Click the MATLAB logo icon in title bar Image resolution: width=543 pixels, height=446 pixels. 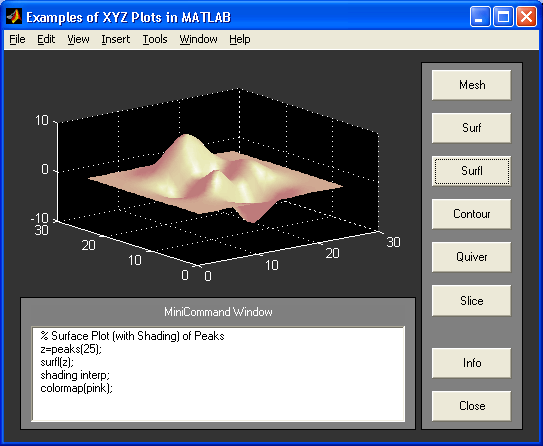(14, 16)
